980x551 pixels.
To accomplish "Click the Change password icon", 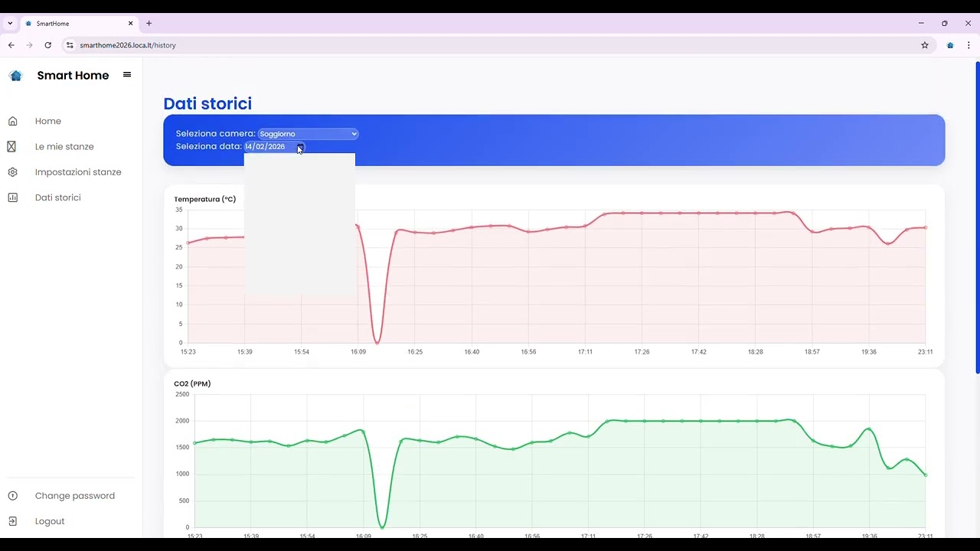I will tap(12, 496).
